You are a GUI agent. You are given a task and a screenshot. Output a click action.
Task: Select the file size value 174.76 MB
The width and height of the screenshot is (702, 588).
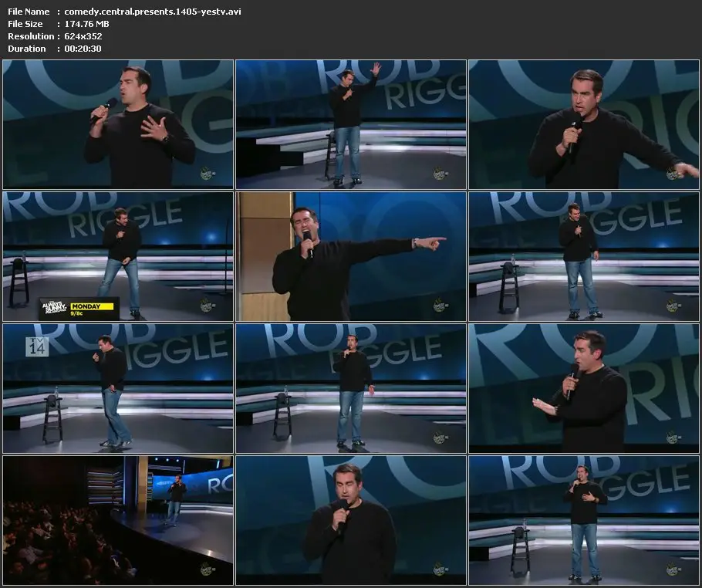click(87, 24)
